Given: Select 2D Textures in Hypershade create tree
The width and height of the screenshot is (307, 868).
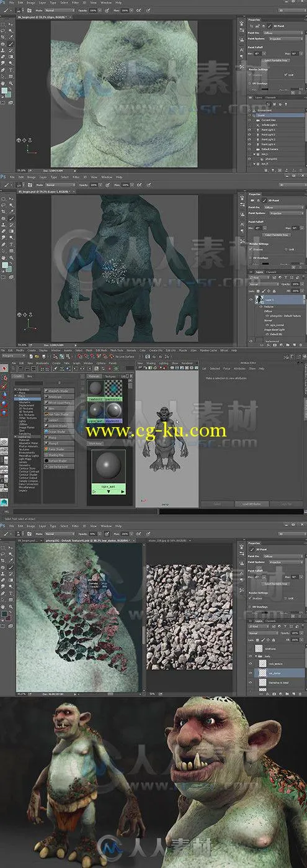Looking at the screenshot, I should [27, 409].
